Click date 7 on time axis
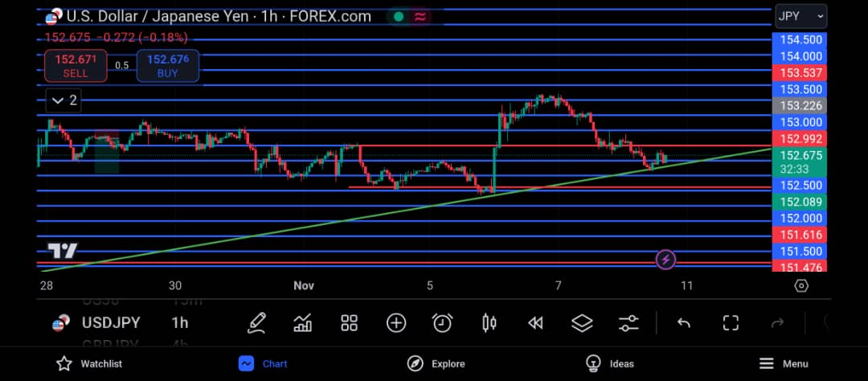The height and width of the screenshot is (381, 868). pos(558,286)
